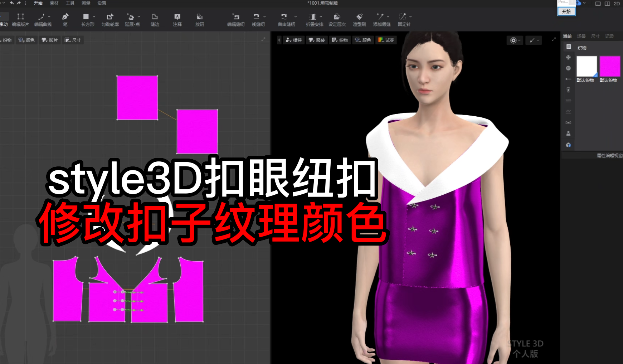The image size is (623, 364).
Task: Select the 笔 (pen) tool
Action: tap(65, 20)
